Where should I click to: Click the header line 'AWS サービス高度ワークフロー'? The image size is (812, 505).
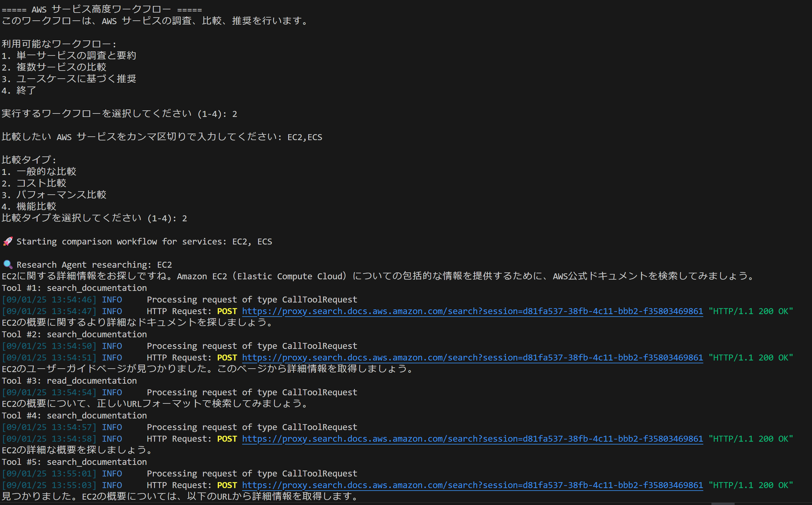coord(102,10)
